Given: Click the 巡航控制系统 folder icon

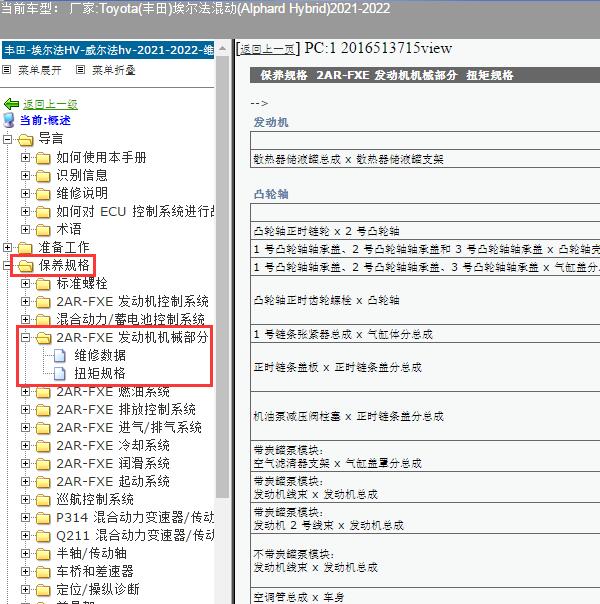Looking at the screenshot, I should pyautogui.click(x=43, y=500).
